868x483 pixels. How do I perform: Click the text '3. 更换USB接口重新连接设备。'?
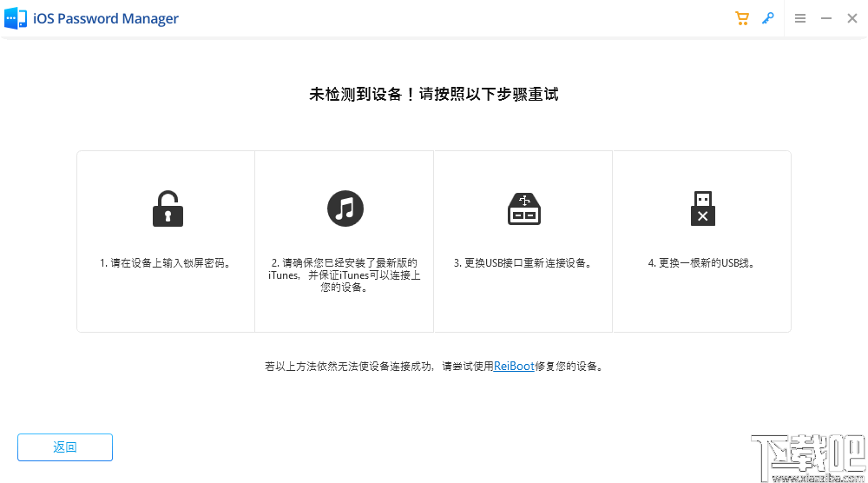pyautogui.click(x=523, y=263)
